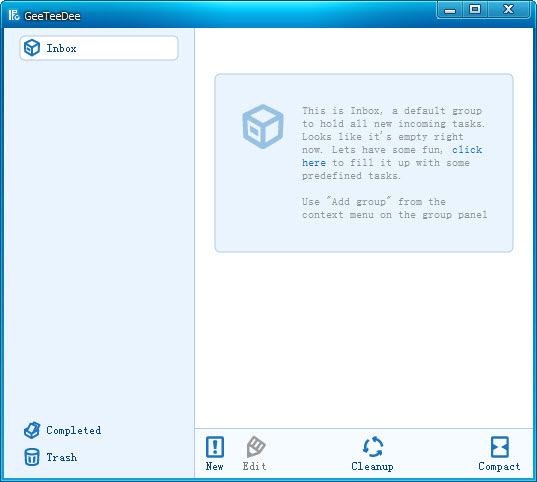This screenshot has height=482, width=537.
Task: Click the Cleanup toolbar label
Action: point(372,466)
